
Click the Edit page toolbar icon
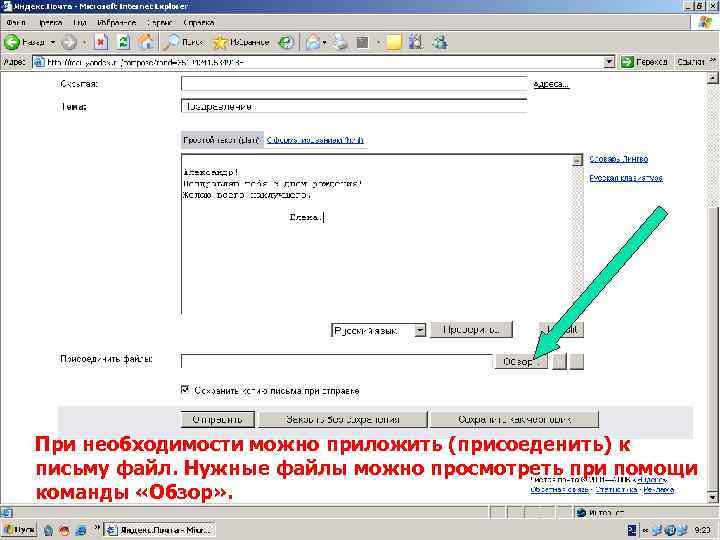(363, 42)
